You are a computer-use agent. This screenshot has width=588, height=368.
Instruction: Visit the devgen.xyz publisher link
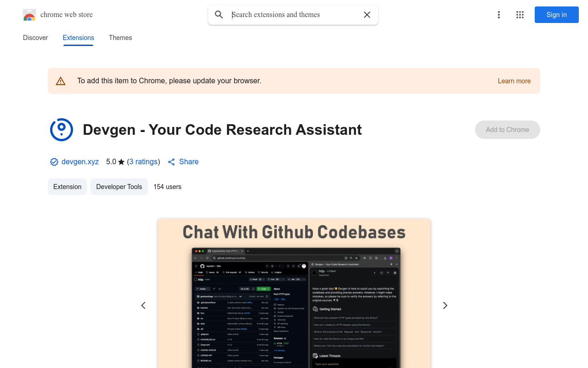point(80,162)
